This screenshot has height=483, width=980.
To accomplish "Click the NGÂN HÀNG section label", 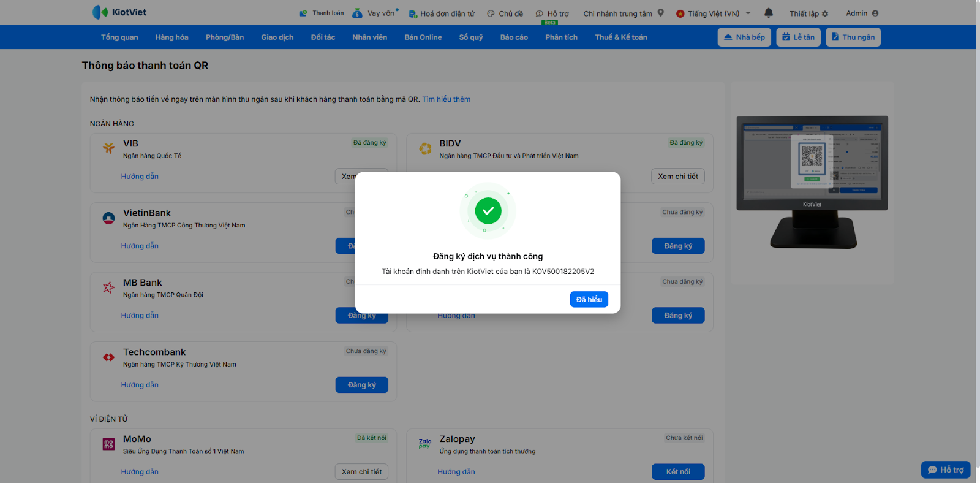I will [112, 124].
